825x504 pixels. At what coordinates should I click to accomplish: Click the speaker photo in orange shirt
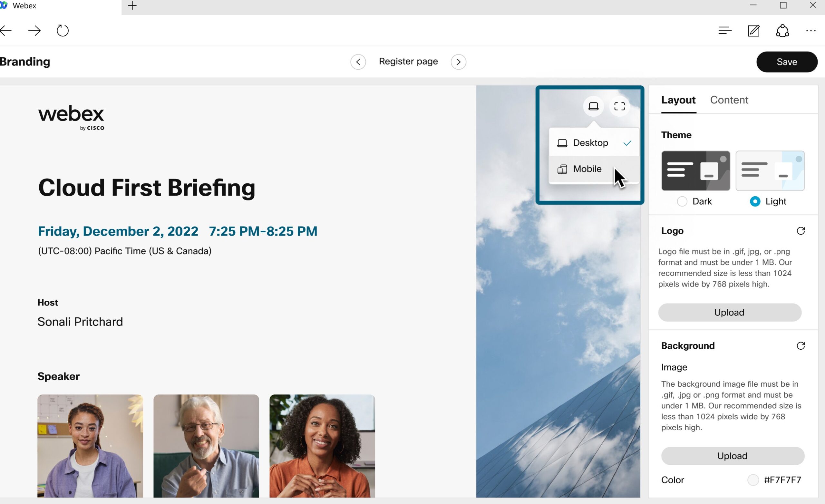pyautogui.click(x=322, y=446)
